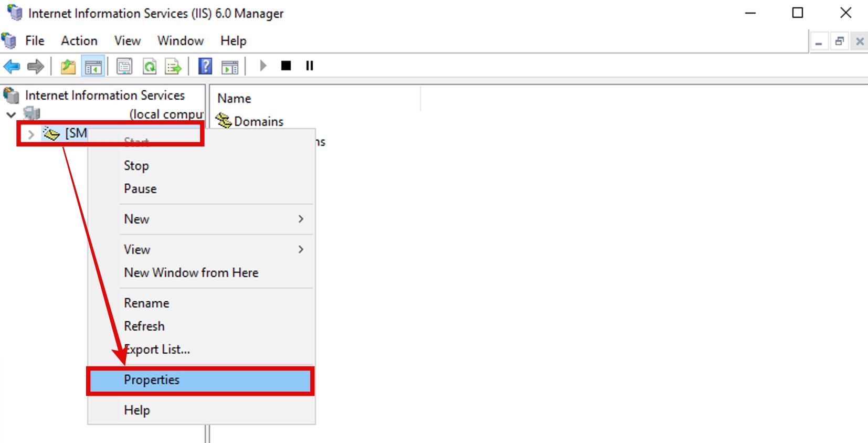Click the Pause item toolbar button
This screenshot has width=868, height=443.
pyautogui.click(x=310, y=66)
